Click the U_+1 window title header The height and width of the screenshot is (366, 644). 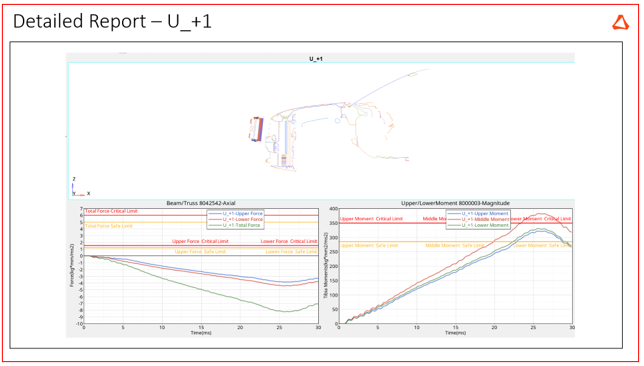click(x=316, y=59)
